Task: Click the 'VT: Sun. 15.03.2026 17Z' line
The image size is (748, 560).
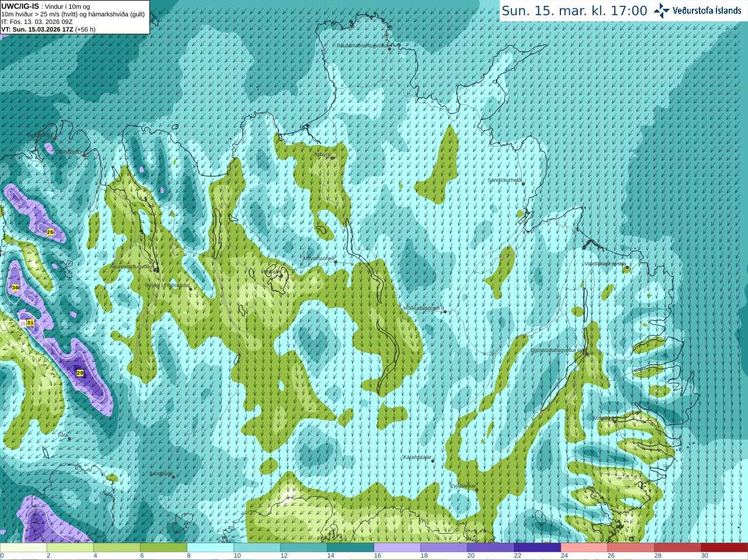Action: (x=37, y=29)
